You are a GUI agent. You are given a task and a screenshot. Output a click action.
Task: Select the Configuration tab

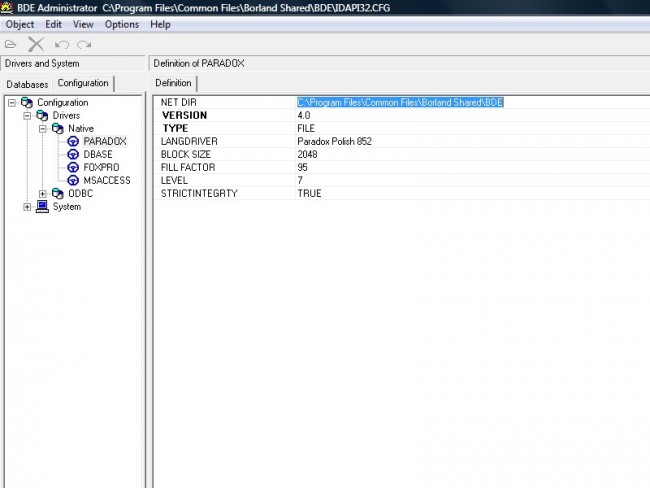[83, 83]
